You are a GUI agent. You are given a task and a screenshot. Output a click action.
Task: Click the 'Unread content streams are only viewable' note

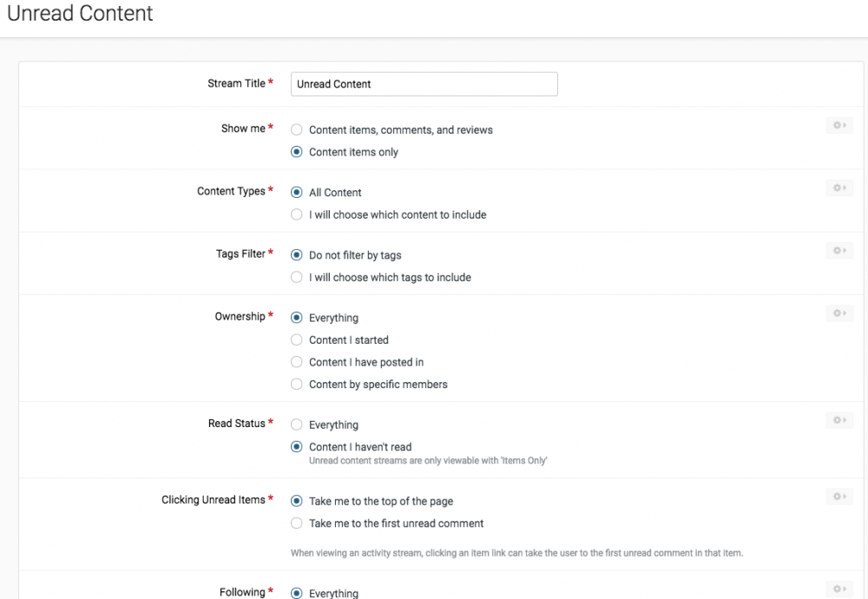coord(428,461)
